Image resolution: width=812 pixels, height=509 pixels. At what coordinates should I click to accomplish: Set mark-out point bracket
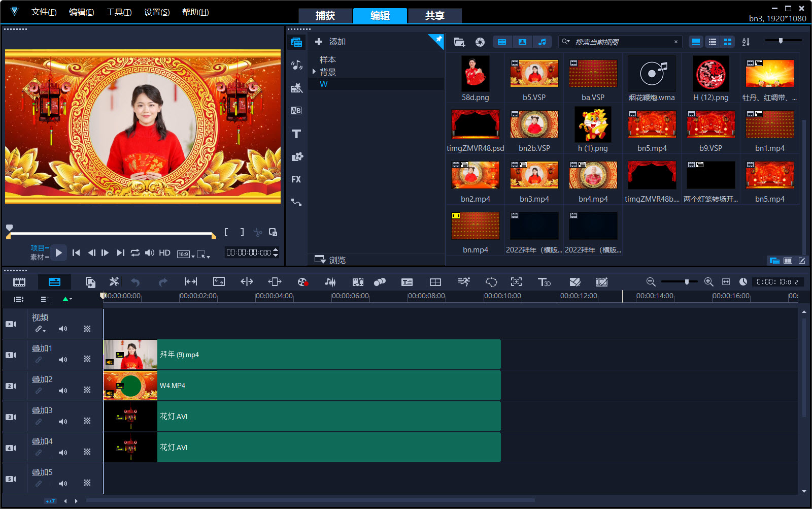click(242, 232)
